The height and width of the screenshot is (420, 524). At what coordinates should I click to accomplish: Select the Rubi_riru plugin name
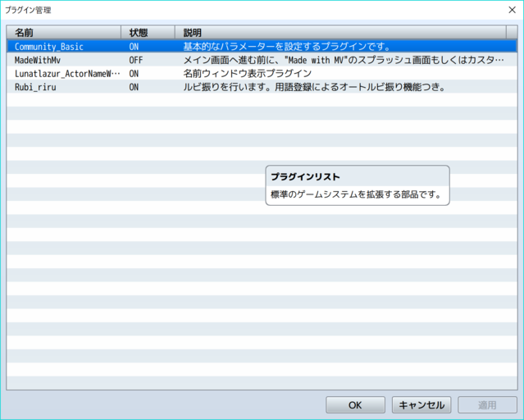[35, 87]
